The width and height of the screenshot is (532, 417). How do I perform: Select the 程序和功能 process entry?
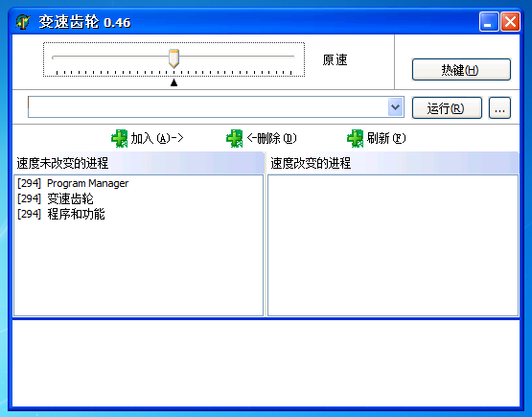pyautogui.click(x=61, y=214)
